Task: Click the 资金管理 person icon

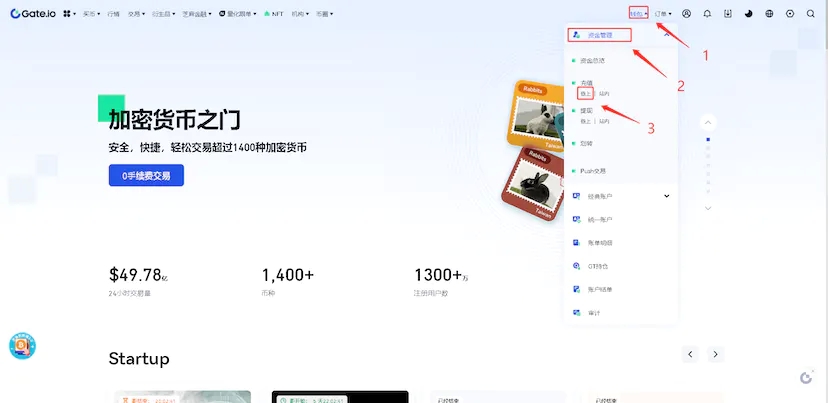Action: (x=577, y=35)
